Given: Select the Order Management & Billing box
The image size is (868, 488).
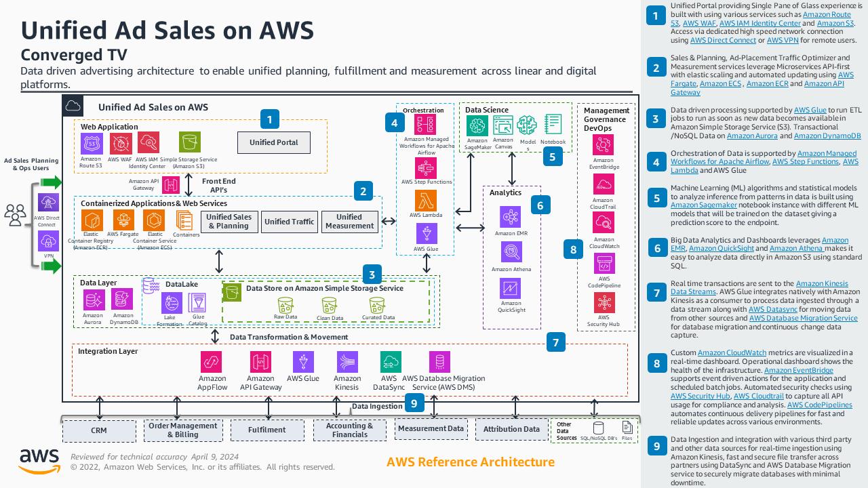Looking at the screenshot, I should click(183, 430).
